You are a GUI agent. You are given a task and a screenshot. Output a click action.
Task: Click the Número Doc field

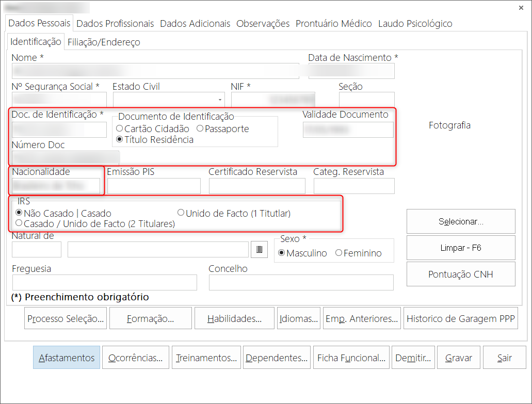(x=66, y=158)
